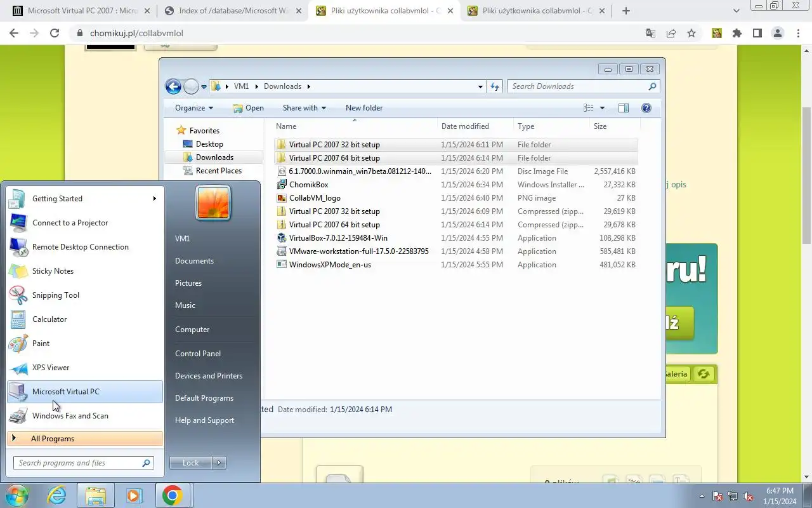Open Getting Started in Start menu
This screenshot has height=508, width=812.
84,199
